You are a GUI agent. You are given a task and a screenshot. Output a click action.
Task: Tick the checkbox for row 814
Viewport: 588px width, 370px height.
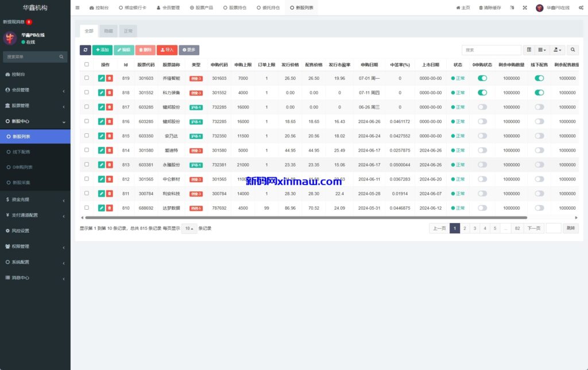tap(87, 150)
